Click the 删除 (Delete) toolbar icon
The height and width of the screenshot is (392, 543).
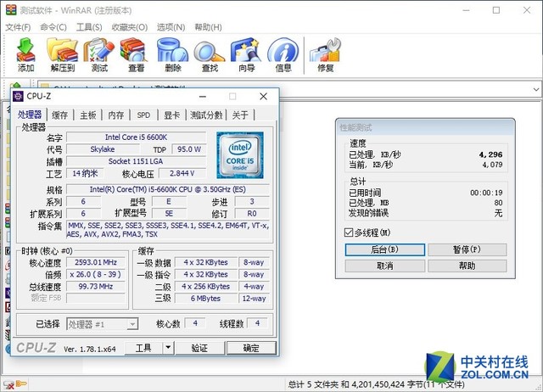tap(173, 54)
